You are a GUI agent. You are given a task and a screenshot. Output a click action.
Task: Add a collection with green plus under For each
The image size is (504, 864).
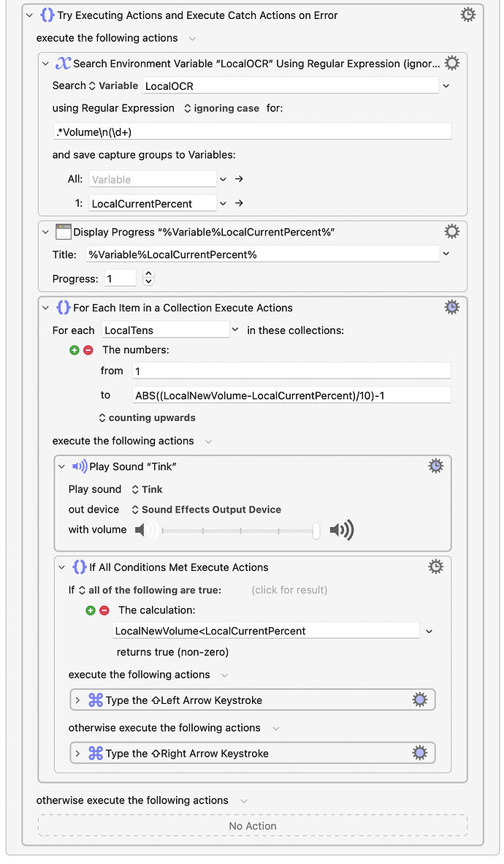(x=75, y=350)
